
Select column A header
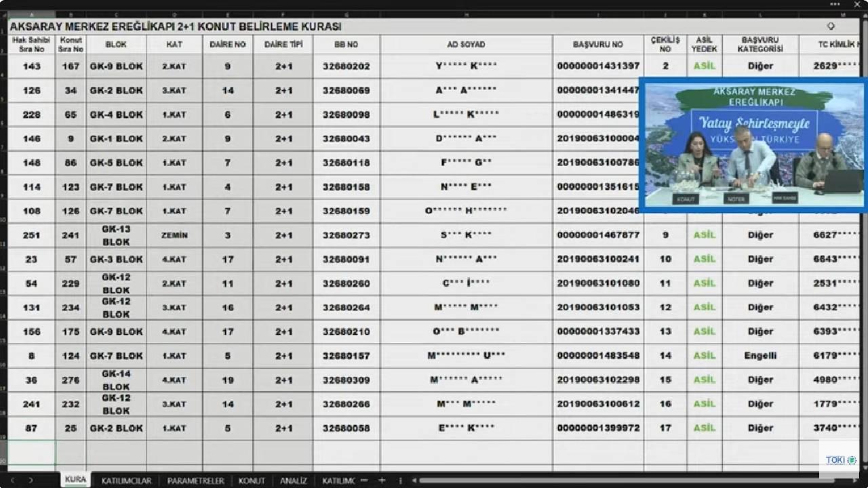pyautogui.click(x=32, y=14)
